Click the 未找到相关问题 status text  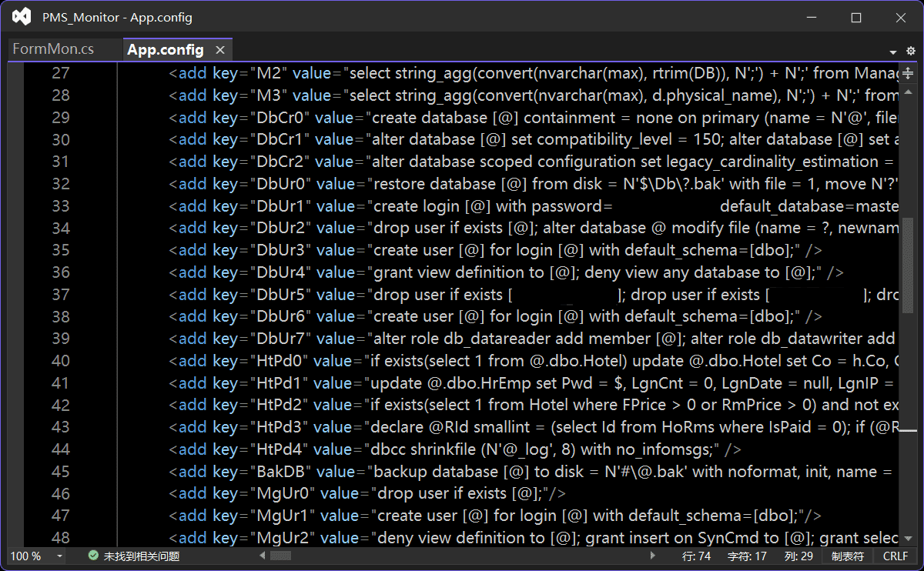click(142, 556)
